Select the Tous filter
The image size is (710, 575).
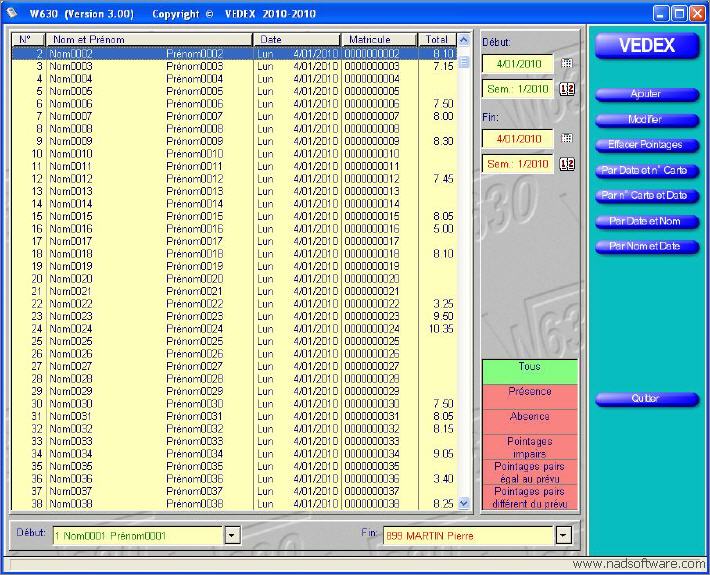coord(530,372)
